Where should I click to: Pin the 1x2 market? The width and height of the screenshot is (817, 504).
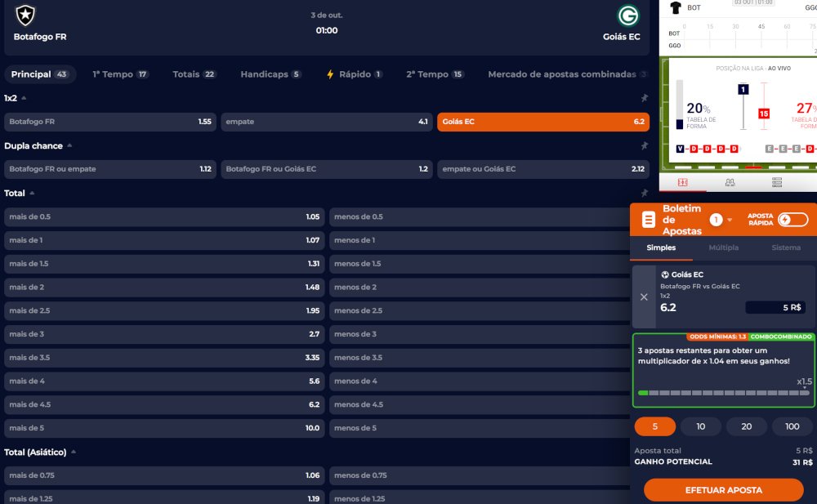pos(644,99)
